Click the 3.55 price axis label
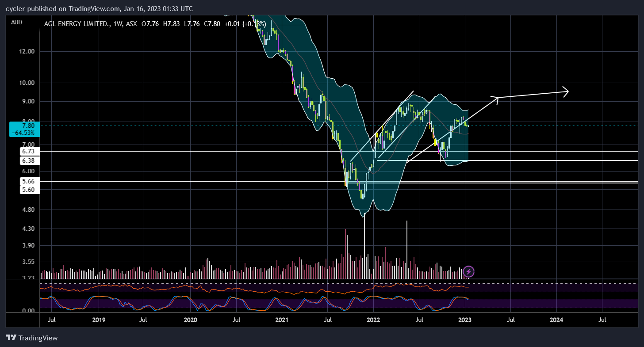Image resolution: width=644 pixels, height=347 pixels. [x=27, y=262]
